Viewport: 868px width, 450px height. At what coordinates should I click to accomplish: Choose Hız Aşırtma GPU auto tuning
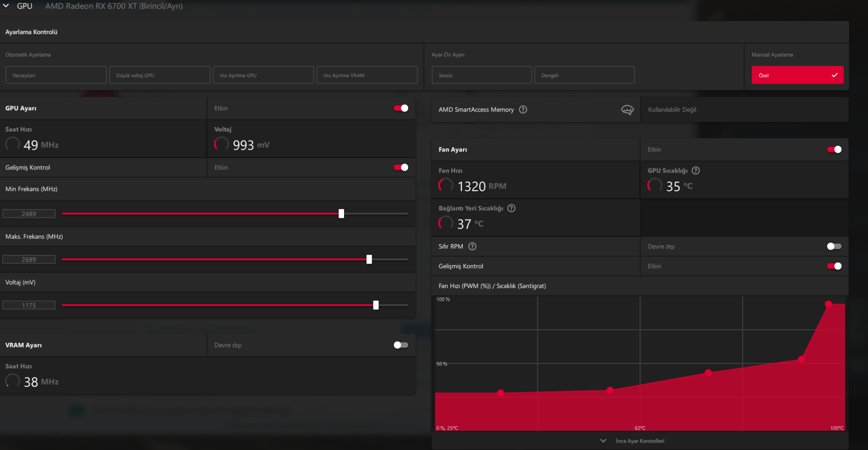[263, 75]
